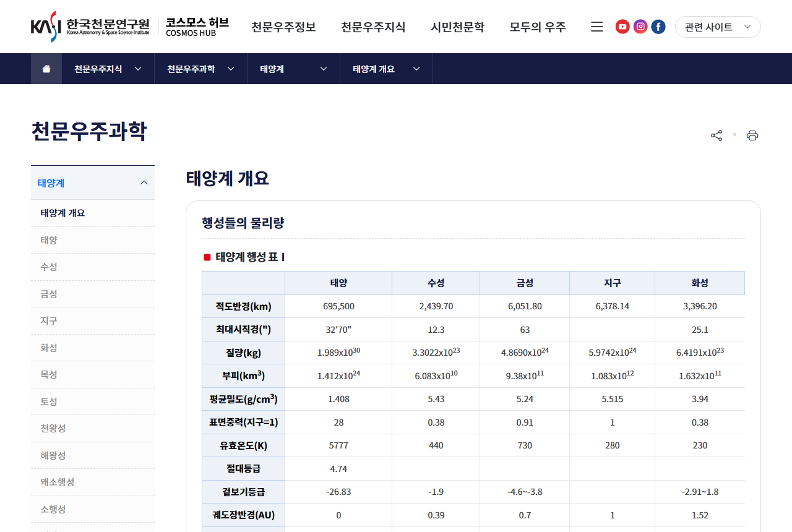Open the hamburger full menu
The image size is (792, 532).
597,27
